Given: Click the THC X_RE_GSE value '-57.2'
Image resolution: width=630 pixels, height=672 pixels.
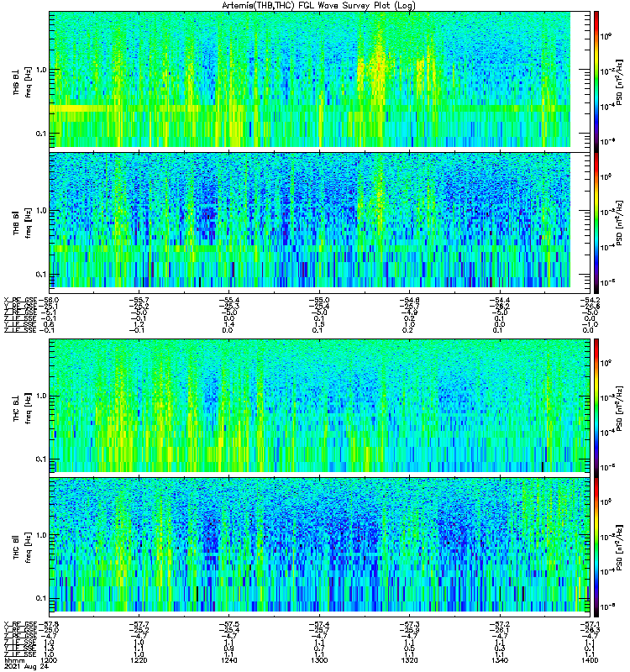Looking at the screenshot, I should (x=499, y=624).
